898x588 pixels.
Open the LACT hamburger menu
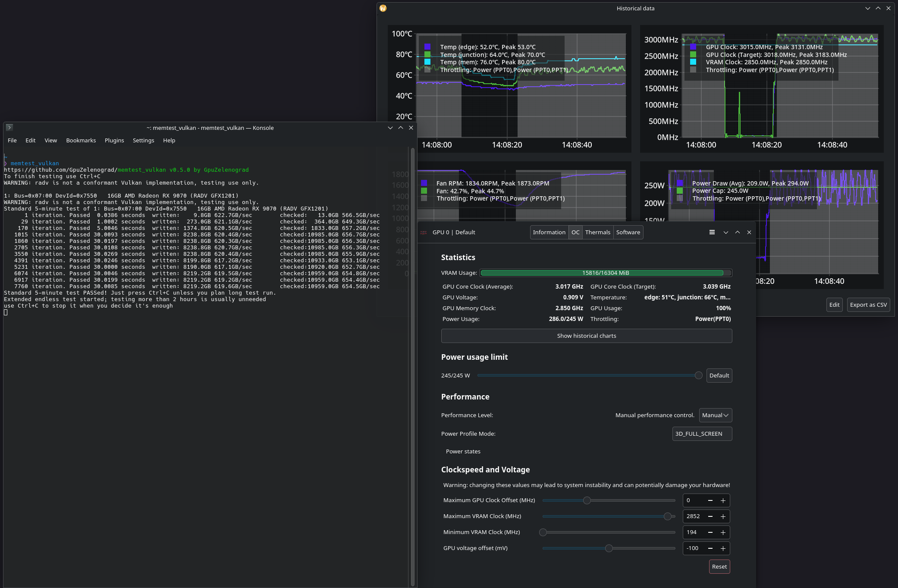tap(712, 232)
